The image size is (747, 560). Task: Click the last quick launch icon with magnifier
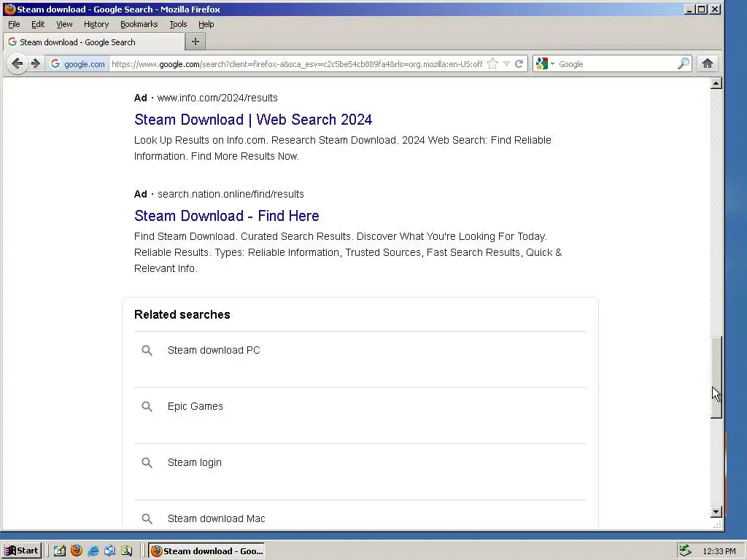click(x=126, y=551)
